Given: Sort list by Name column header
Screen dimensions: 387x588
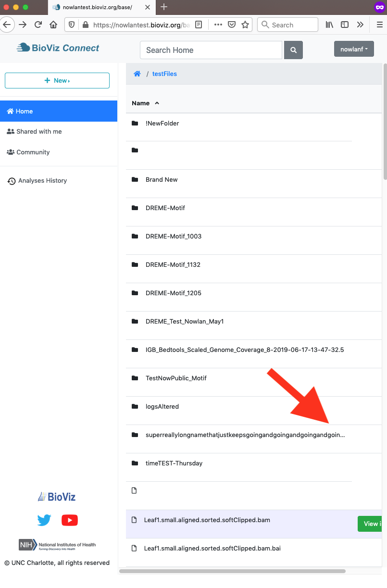Looking at the screenshot, I should coord(141,103).
